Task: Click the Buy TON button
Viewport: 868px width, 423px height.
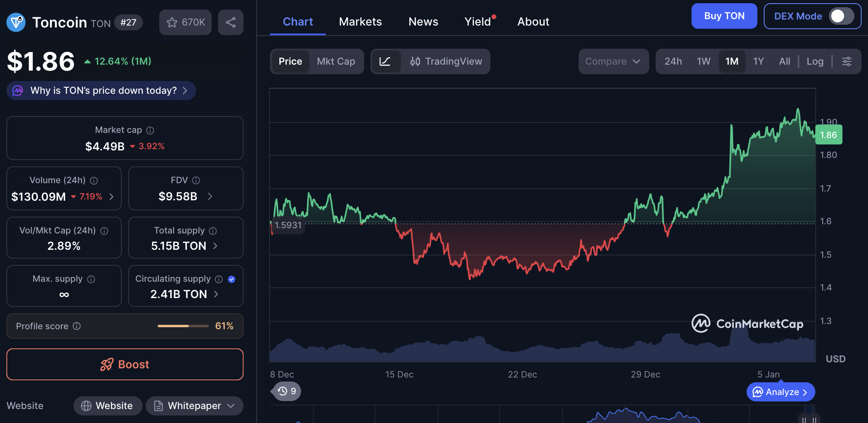Action: 724,16
